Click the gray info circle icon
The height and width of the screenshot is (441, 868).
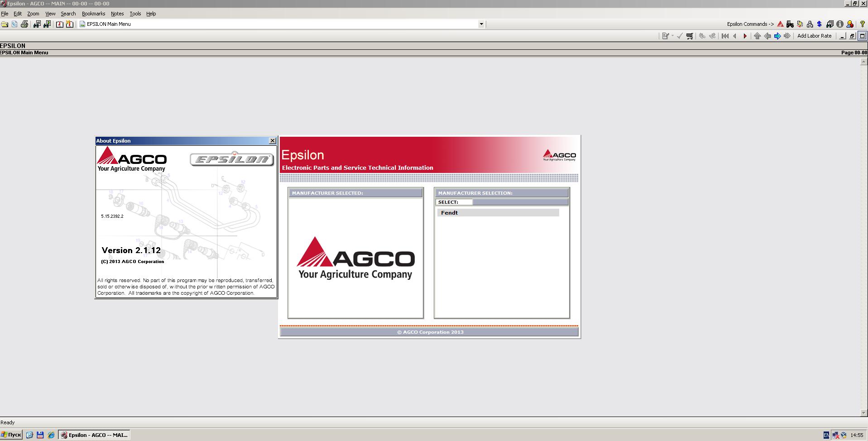coord(840,24)
